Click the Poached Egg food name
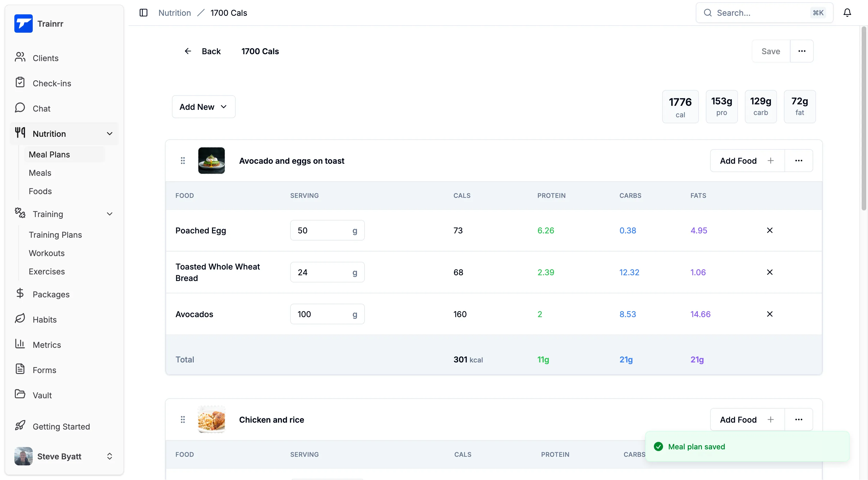Image resolution: width=868 pixels, height=480 pixels. point(200,230)
